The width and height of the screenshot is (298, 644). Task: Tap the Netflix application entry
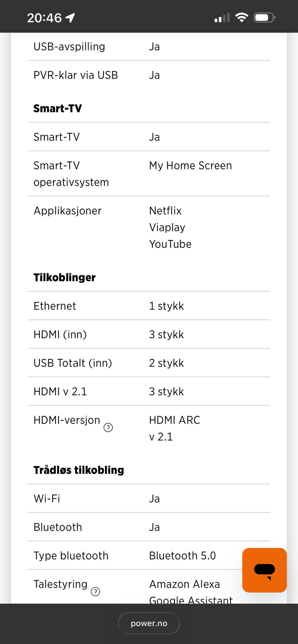click(x=165, y=211)
